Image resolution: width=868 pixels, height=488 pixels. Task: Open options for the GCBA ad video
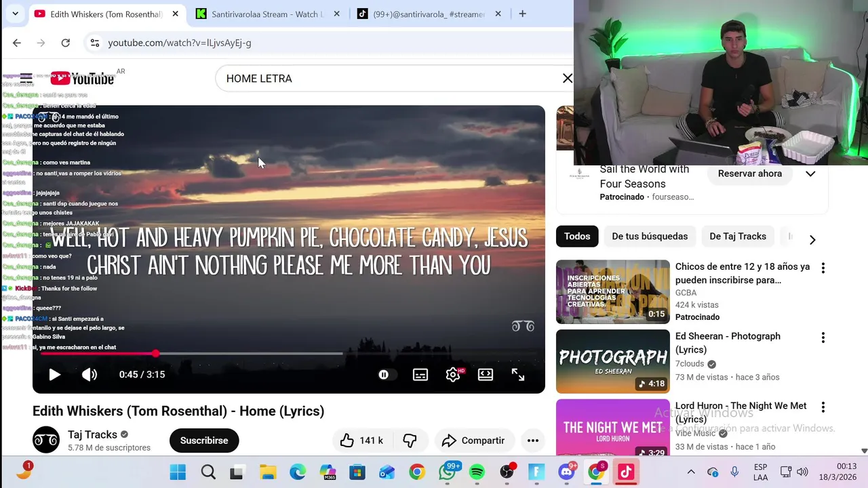click(823, 268)
